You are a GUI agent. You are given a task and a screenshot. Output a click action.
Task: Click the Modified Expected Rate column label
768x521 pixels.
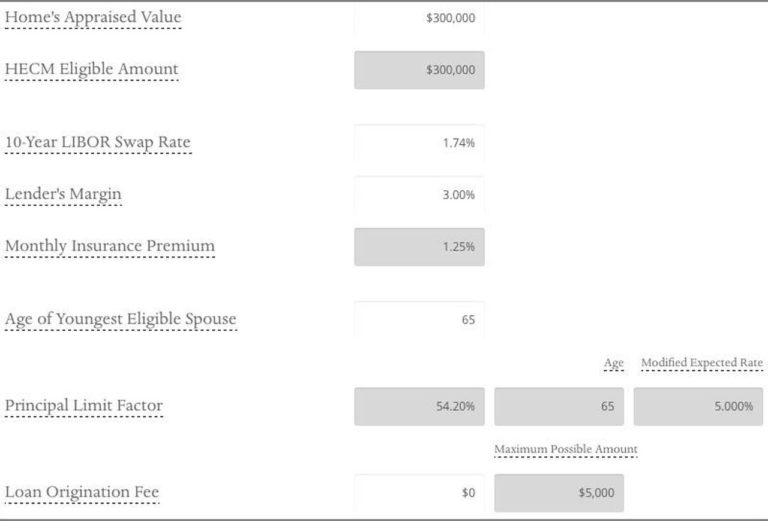pos(701,363)
